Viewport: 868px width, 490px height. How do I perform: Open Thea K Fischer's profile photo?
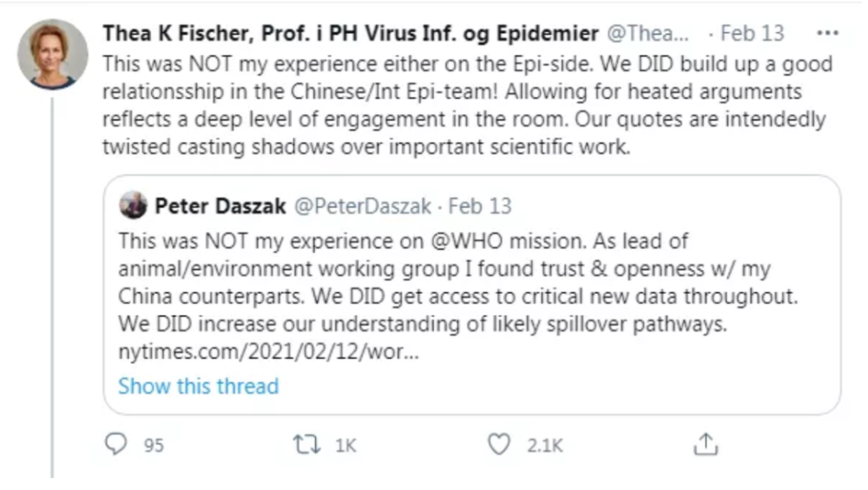pos(53,54)
